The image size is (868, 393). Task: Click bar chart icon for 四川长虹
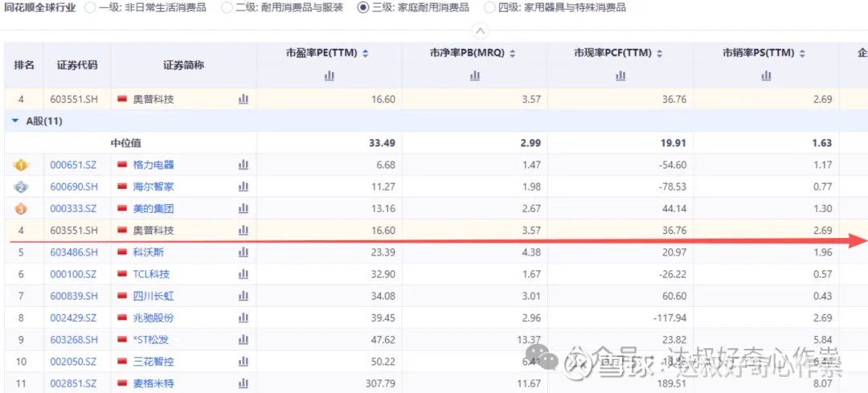tap(243, 296)
